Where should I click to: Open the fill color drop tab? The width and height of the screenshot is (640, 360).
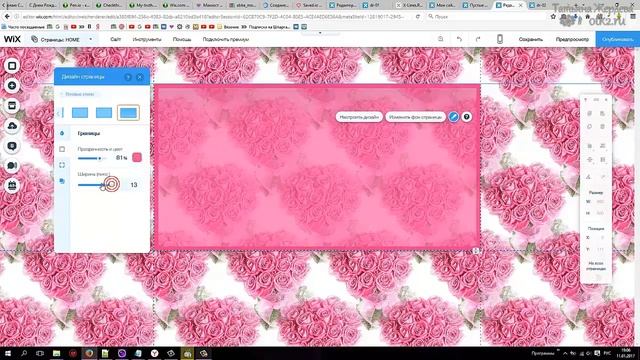(x=62, y=133)
